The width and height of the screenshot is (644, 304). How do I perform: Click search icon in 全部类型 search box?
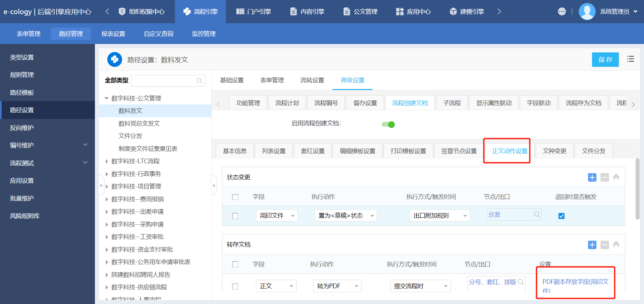click(x=200, y=81)
